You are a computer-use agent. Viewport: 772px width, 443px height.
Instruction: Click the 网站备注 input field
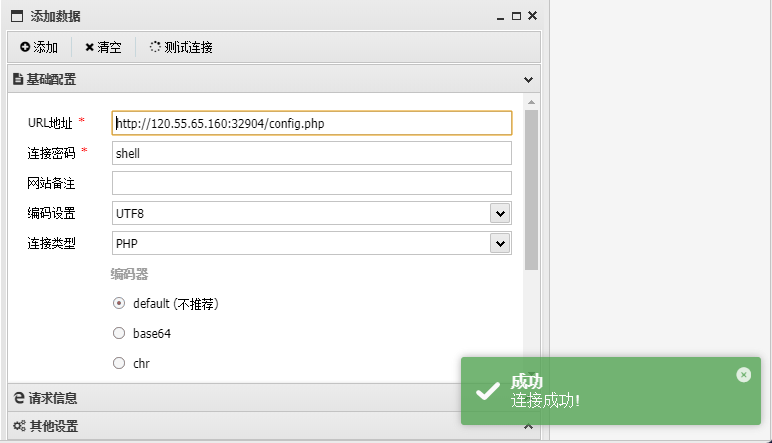click(311, 183)
